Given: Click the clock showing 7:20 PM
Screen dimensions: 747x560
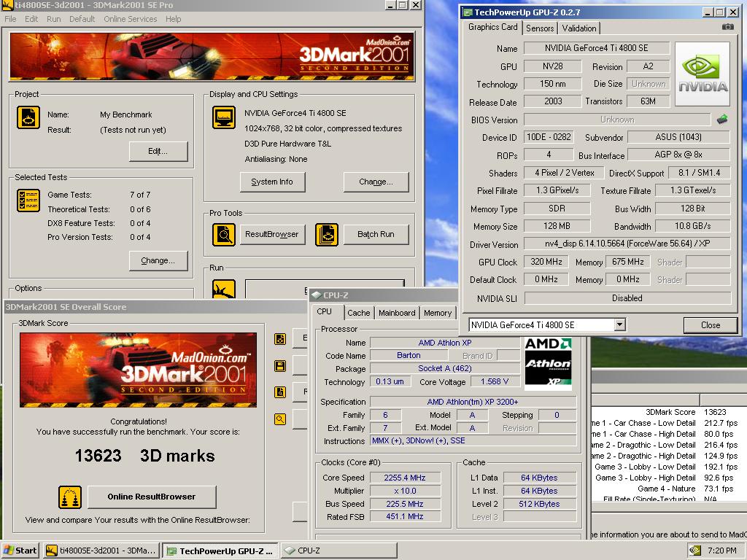Looking at the screenshot, I should [721, 551].
